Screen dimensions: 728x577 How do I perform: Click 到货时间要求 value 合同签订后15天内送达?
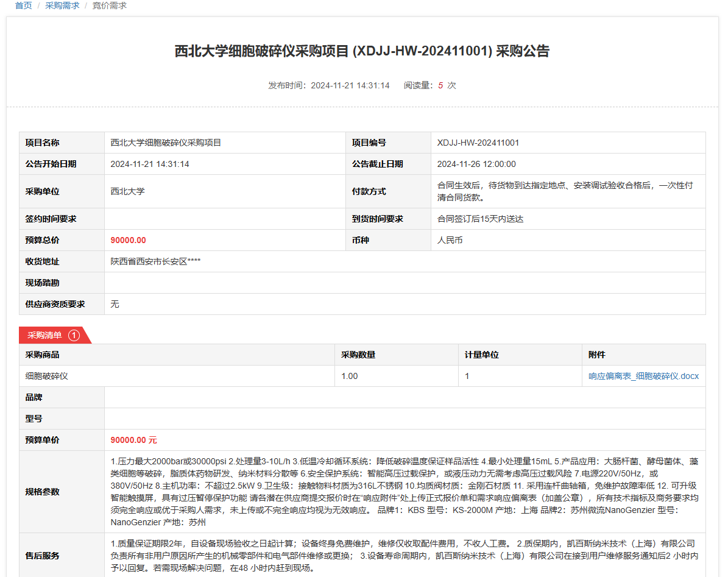pos(480,219)
